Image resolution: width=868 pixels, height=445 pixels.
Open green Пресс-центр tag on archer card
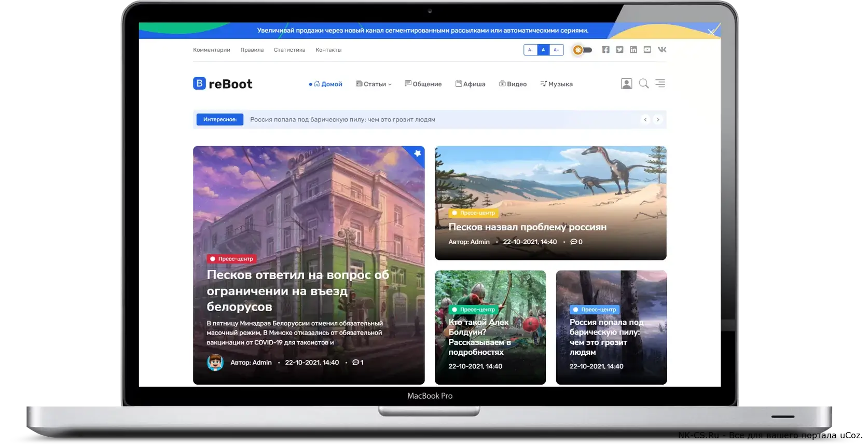474,310
